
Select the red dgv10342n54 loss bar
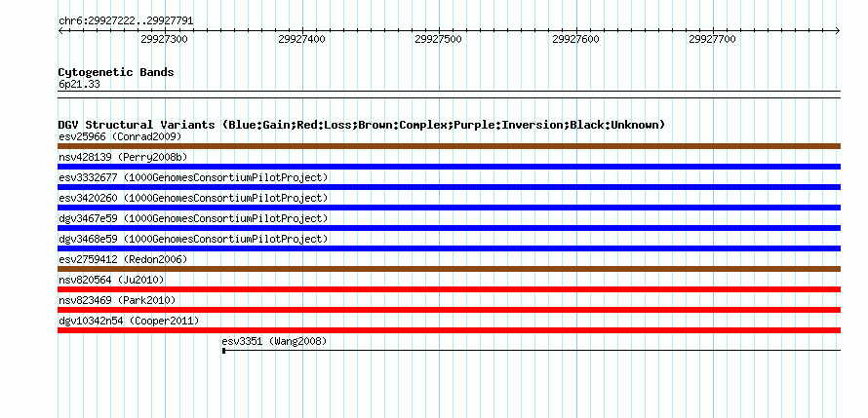point(449,330)
